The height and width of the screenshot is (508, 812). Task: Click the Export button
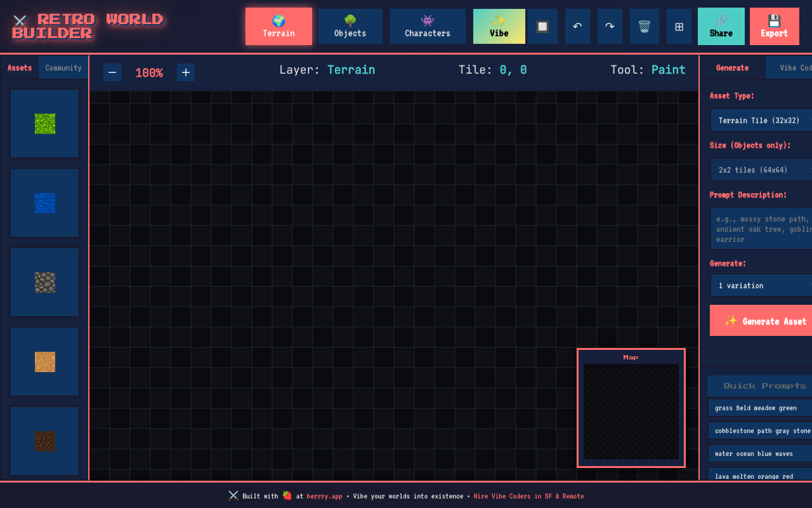774,27
